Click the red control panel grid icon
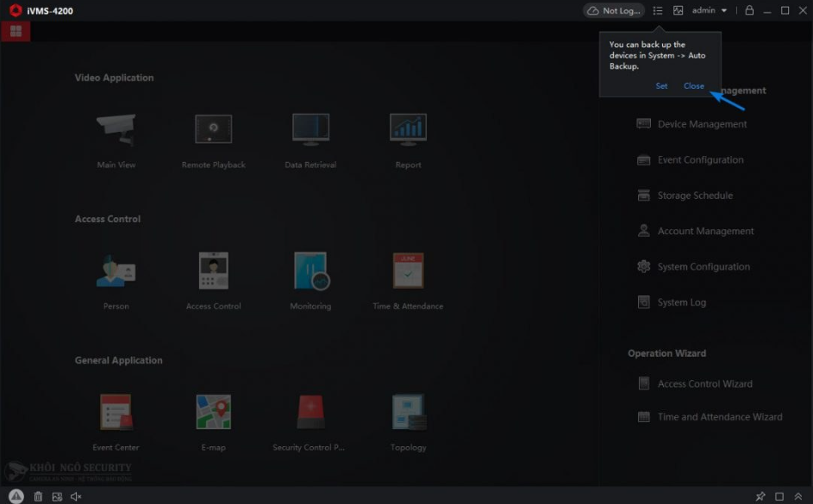The image size is (813, 504). [16, 31]
